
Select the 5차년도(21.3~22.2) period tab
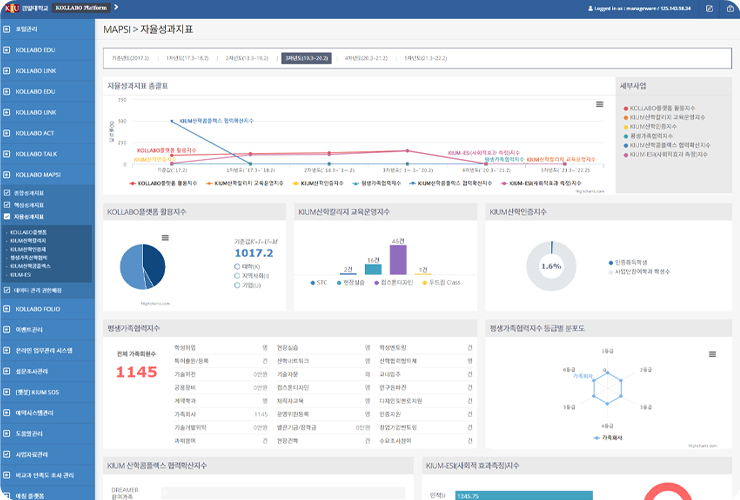426,58
